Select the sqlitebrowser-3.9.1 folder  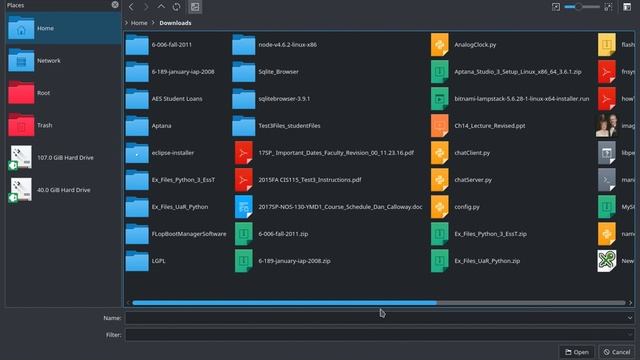click(271, 99)
